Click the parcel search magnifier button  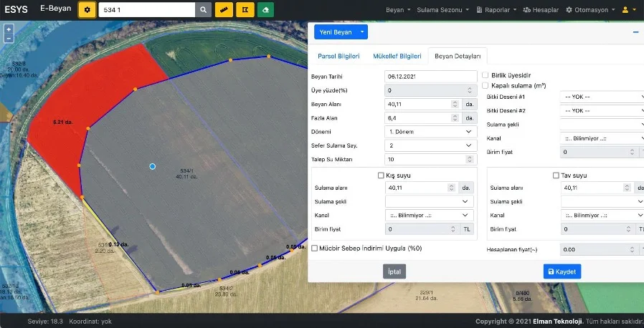coord(204,10)
